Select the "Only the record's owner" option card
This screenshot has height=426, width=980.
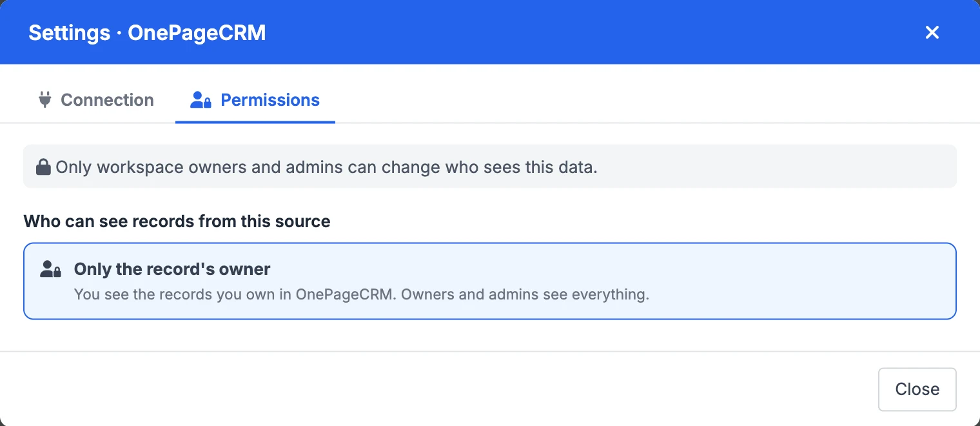[489, 281]
